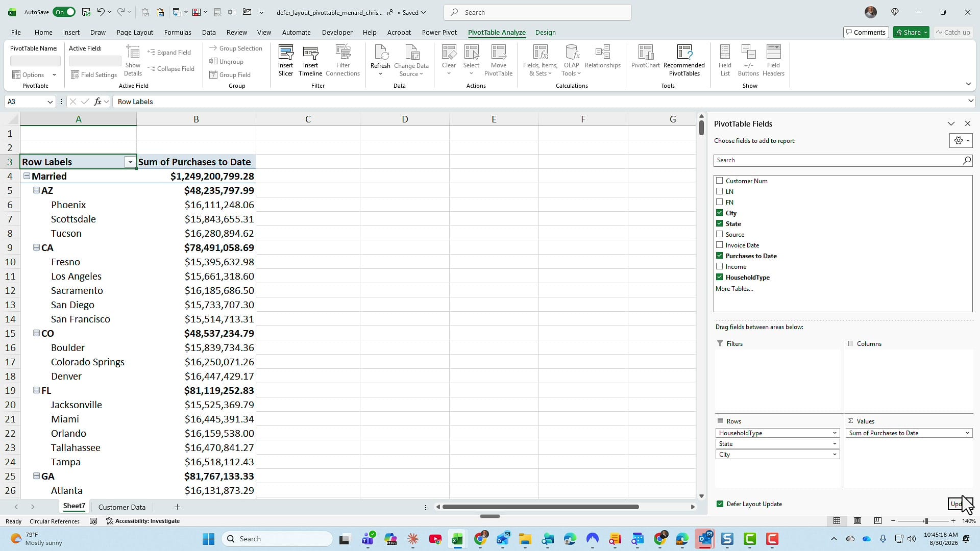Open PivotTable Fields tools gear menu
Viewport: 980px width, 551px height.
click(961, 141)
